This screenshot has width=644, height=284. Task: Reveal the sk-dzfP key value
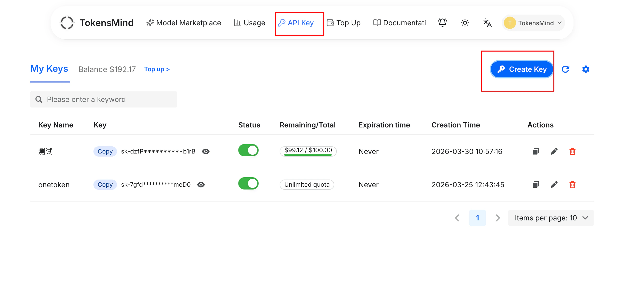[206, 151]
